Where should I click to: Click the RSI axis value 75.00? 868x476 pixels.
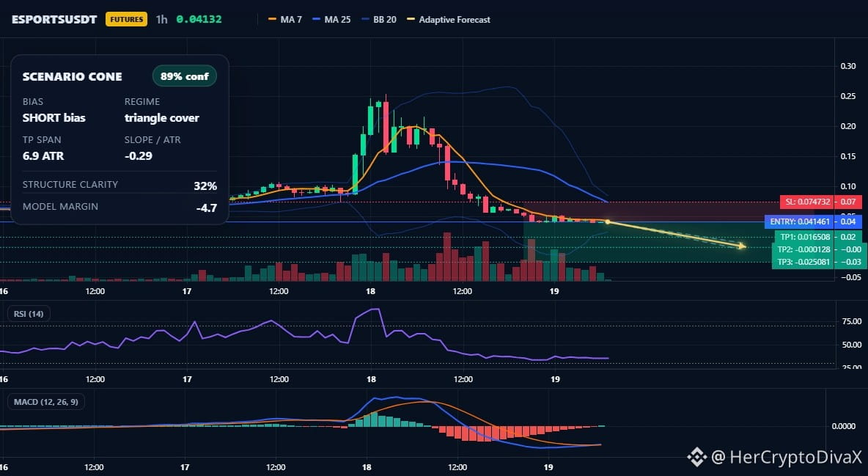(x=851, y=321)
